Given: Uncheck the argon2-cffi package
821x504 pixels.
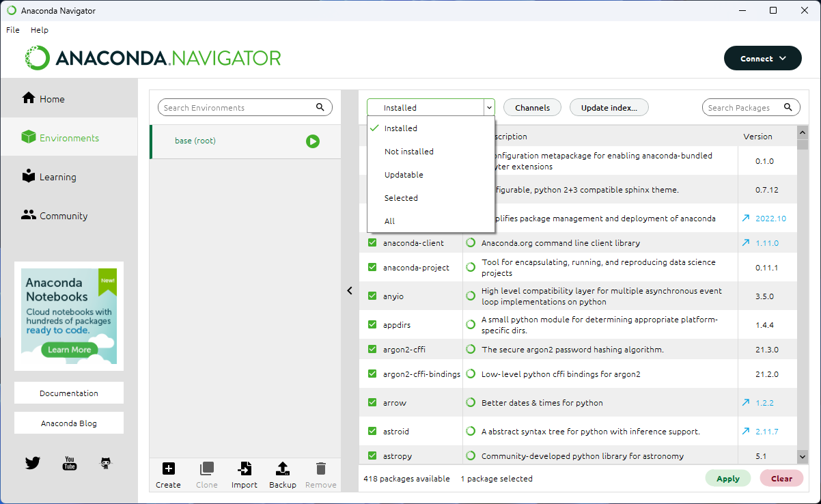Looking at the screenshot, I should (x=372, y=349).
